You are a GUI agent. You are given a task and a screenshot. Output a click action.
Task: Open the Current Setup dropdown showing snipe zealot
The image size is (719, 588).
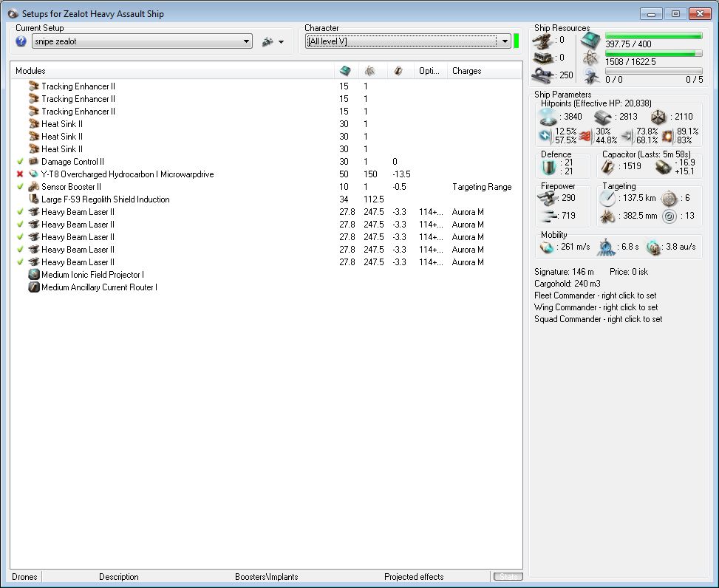click(x=142, y=41)
